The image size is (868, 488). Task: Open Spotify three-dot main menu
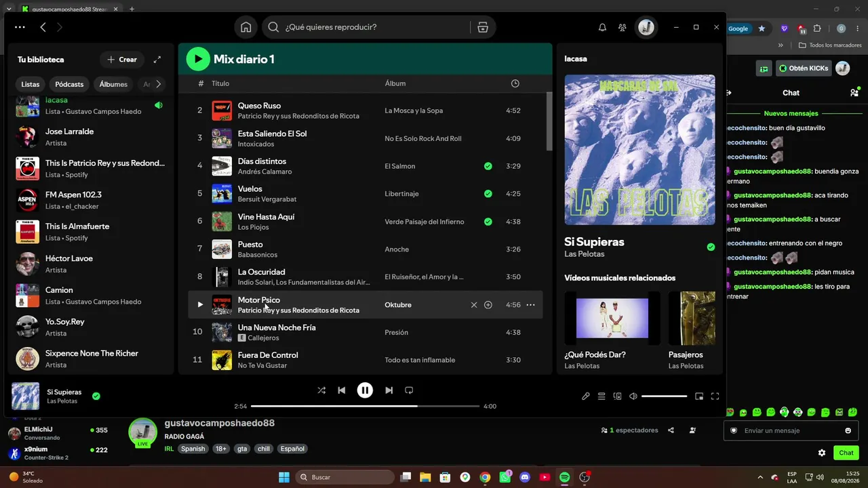click(20, 27)
